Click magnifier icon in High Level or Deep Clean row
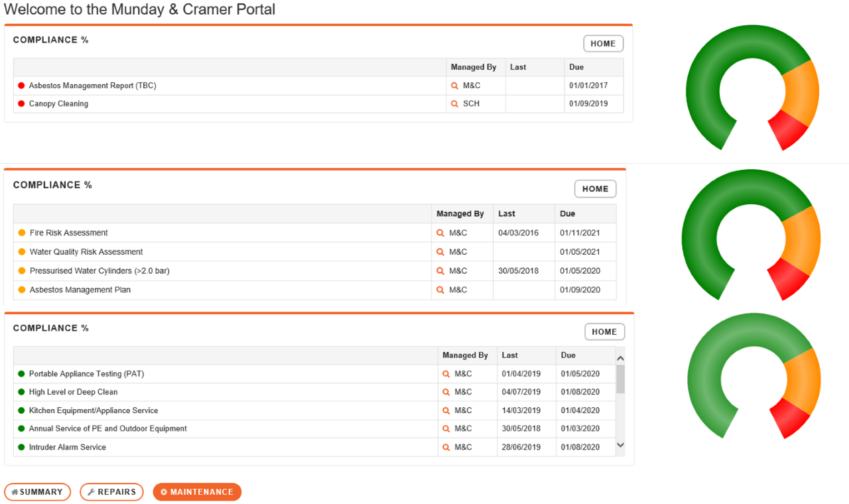 tap(446, 392)
